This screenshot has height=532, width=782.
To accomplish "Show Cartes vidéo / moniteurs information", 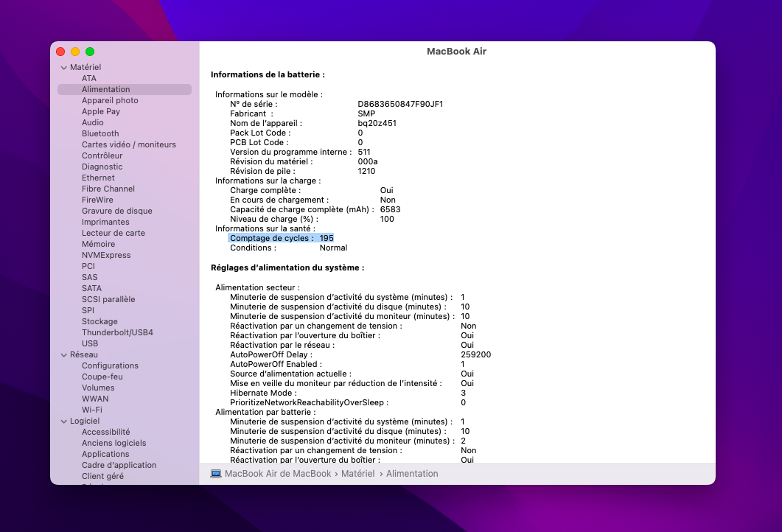I will click(x=129, y=144).
